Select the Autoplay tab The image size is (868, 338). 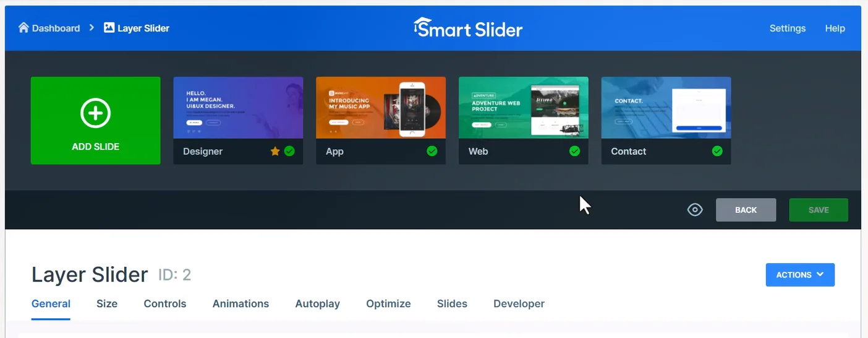pyautogui.click(x=317, y=304)
